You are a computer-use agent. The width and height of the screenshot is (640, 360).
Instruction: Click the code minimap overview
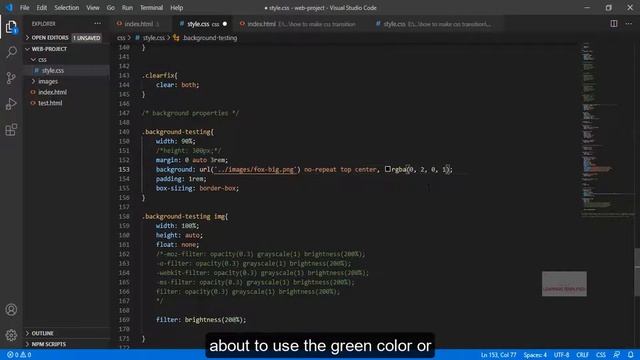pyautogui.click(x=607, y=131)
